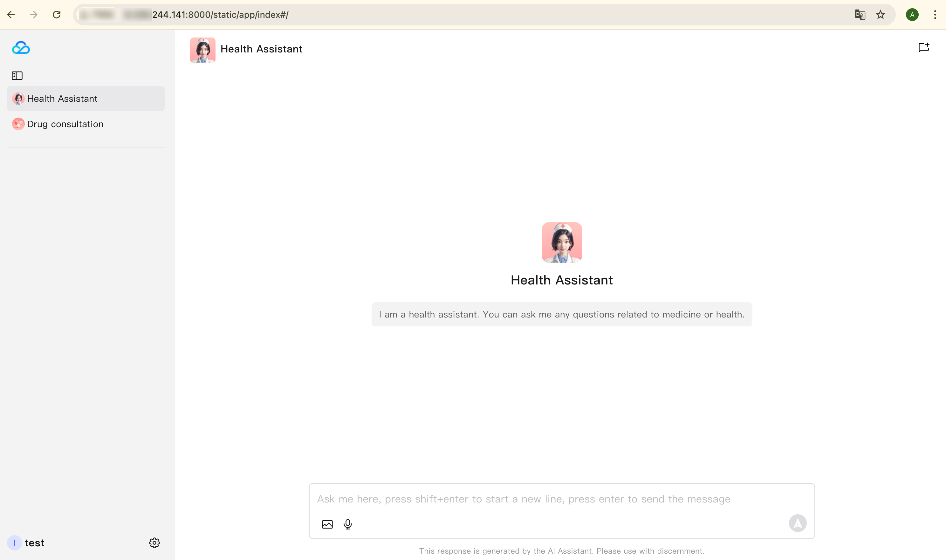Click Health Assistant header avatar
This screenshot has height=560, width=946.
click(202, 50)
